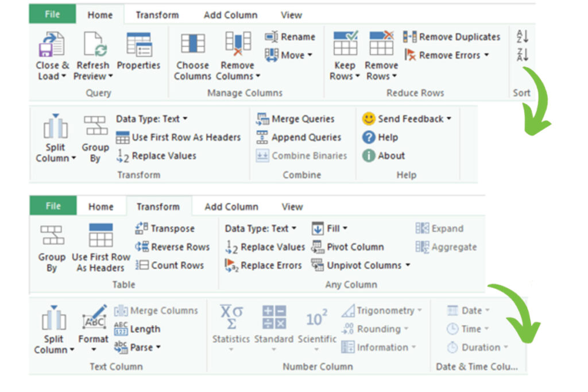Click the Scientific 10² icon
Image resolution: width=588 pixels, height=392 pixels.
(316, 317)
